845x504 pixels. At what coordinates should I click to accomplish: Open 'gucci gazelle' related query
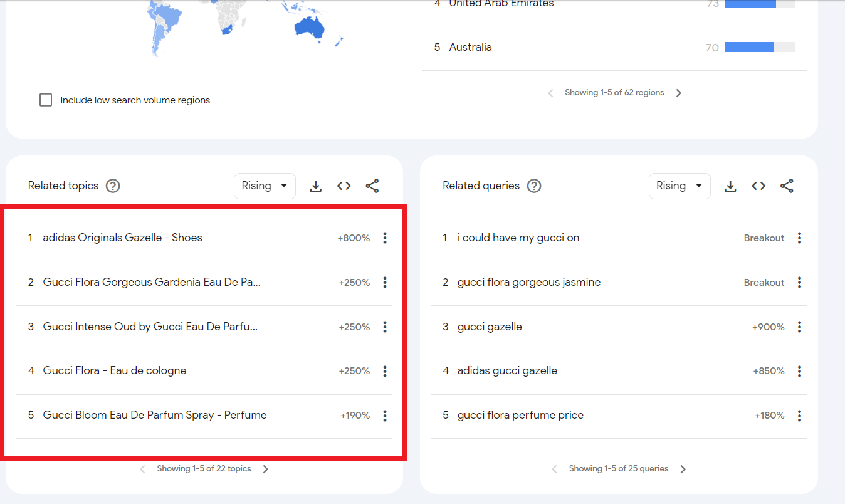tap(490, 327)
